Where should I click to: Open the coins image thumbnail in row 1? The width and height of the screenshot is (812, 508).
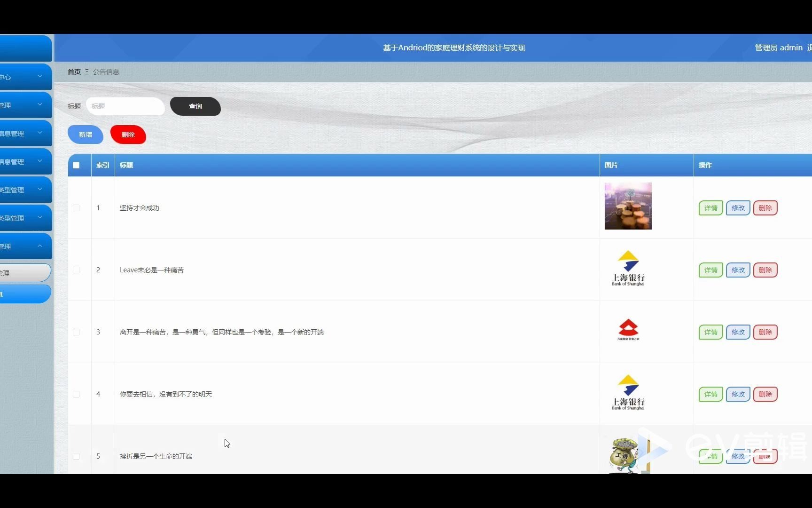click(628, 206)
